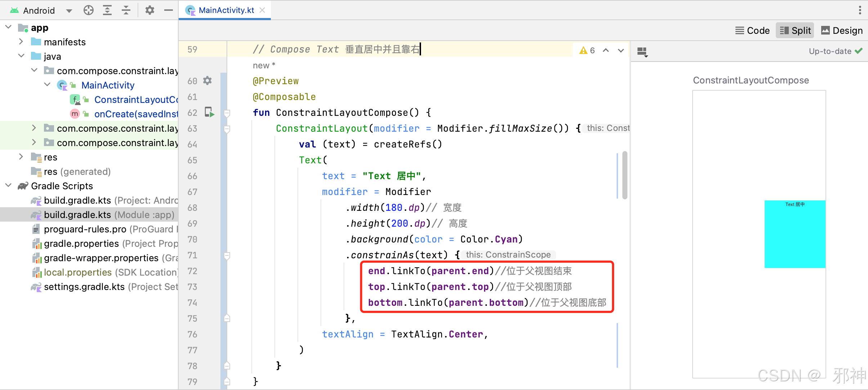The image size is (868, 390).
Task: Select MainActivity Kotlin class icon in tree
Action: [x=62, y=85]
